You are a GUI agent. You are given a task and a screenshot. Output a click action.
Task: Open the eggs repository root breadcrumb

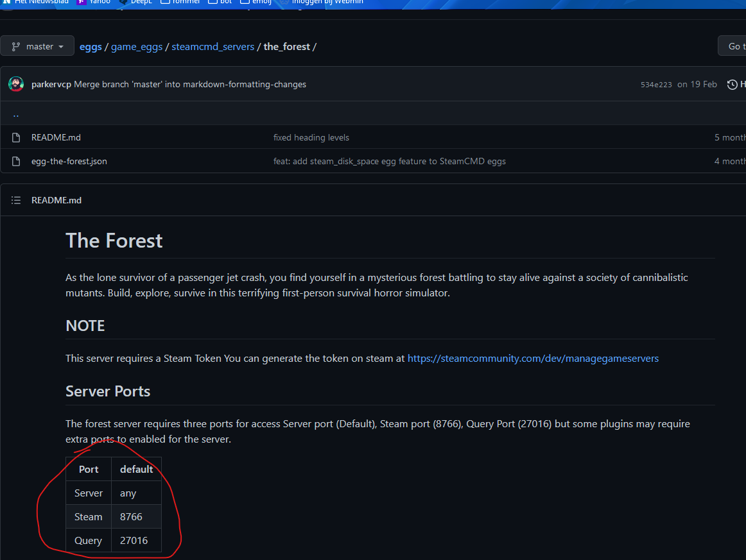point(90,46)
